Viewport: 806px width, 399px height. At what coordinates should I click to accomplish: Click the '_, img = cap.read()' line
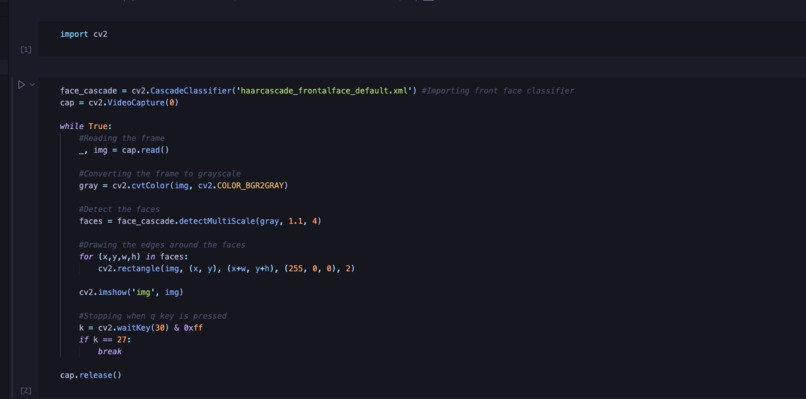(x=124, y=150)
